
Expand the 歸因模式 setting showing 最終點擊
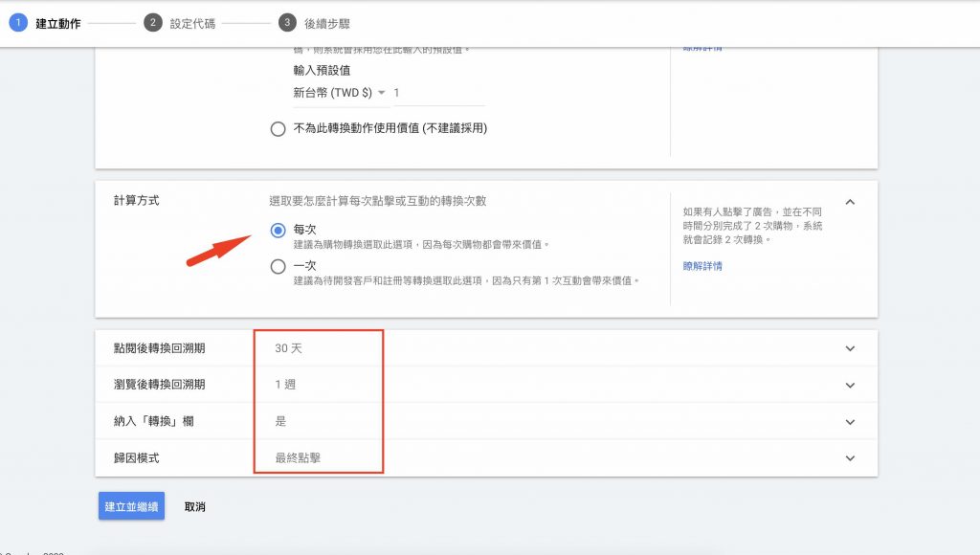coord(850,458)
